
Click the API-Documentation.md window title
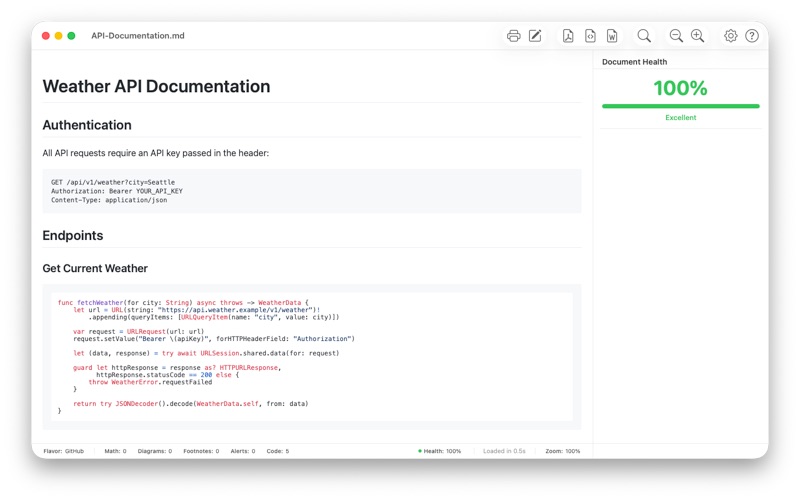click(x=138, y=36)
